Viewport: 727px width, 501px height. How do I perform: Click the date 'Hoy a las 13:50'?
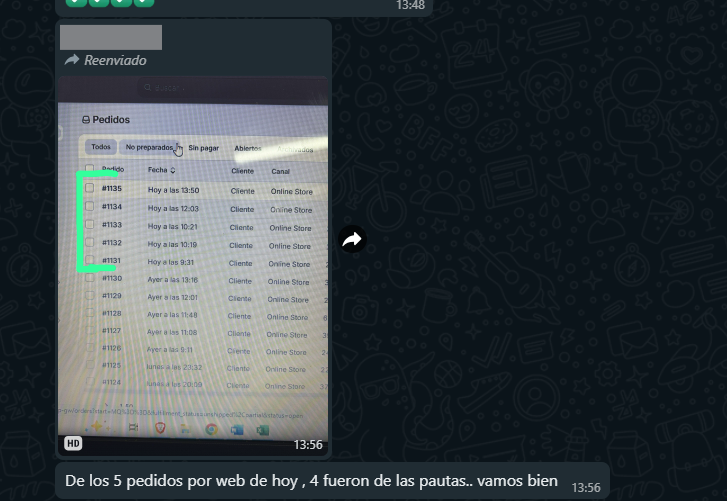pyautogui.click(x=173, y=190)
